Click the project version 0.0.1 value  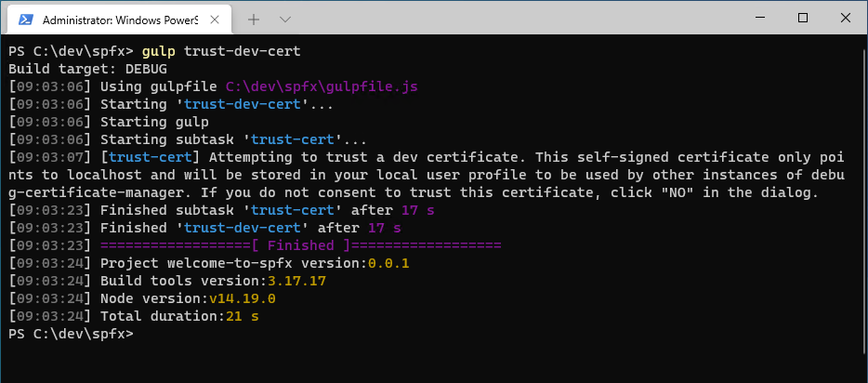pos(388,263)
